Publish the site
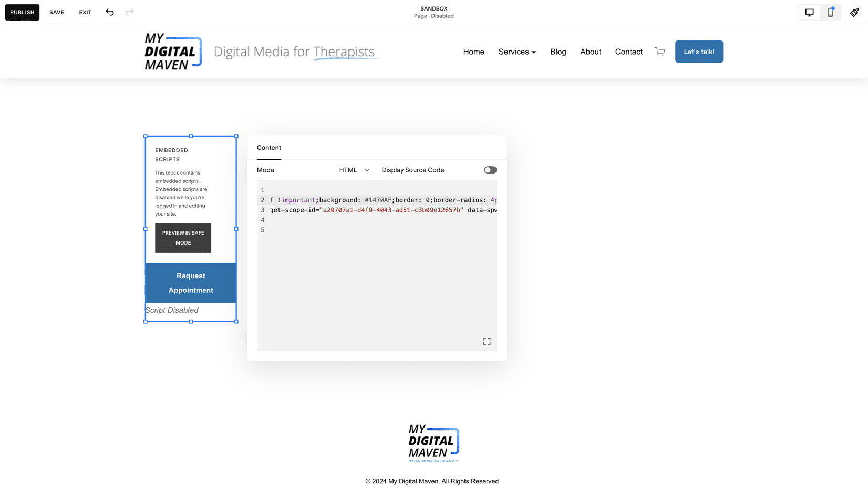868x488 pixels. click(x=22, y=12)
